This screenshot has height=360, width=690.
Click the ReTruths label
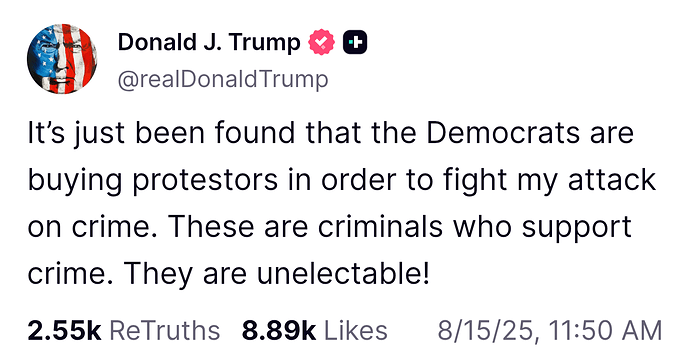[165, 331]
